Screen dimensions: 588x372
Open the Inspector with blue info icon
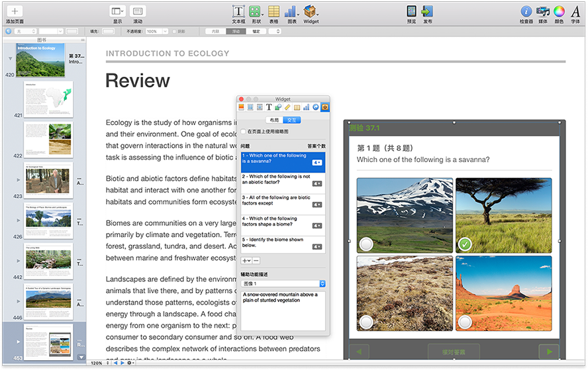[526, 11]
